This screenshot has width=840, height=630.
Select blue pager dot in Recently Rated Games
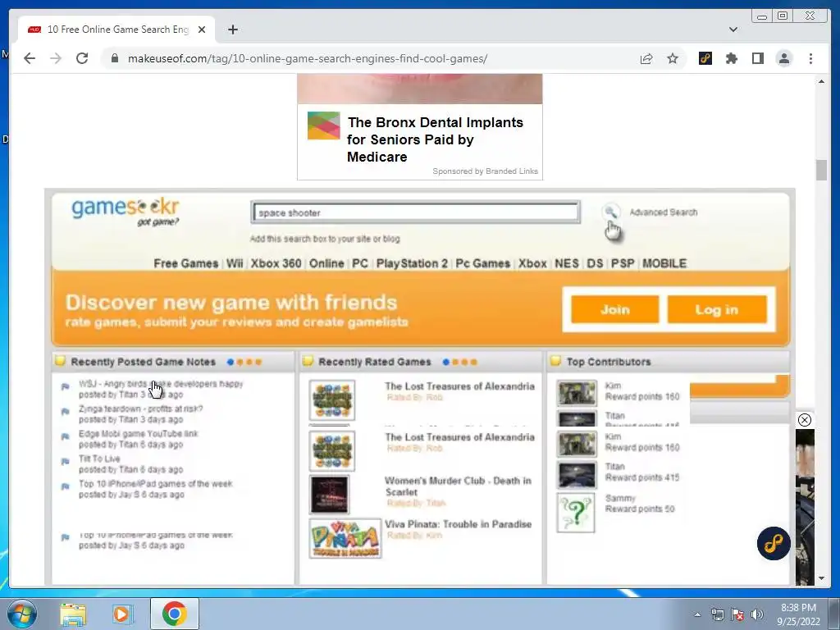click(445, 362)
